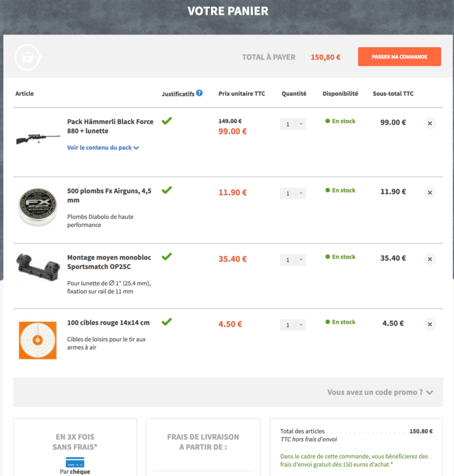This screenshot has height=476, width=454.
Task: Click the cart icon beside Total à payer
Action: click(28, 57)
